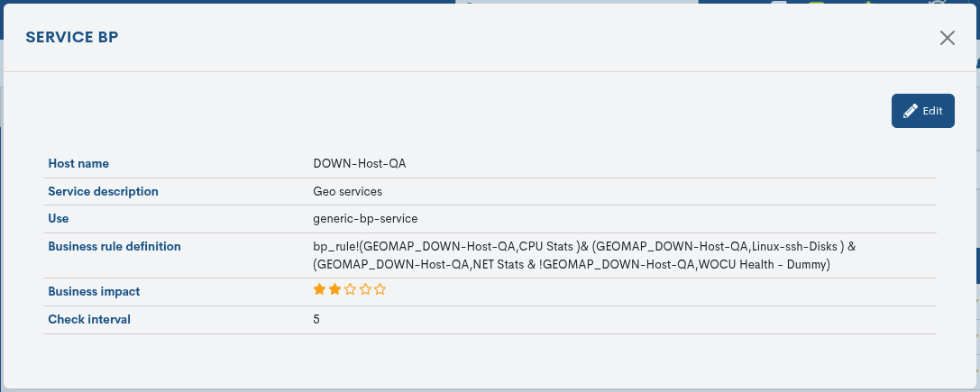The image size is (980, 392).
Task: Click the 'Geo services' description value
Action: (x=347, y=191)
